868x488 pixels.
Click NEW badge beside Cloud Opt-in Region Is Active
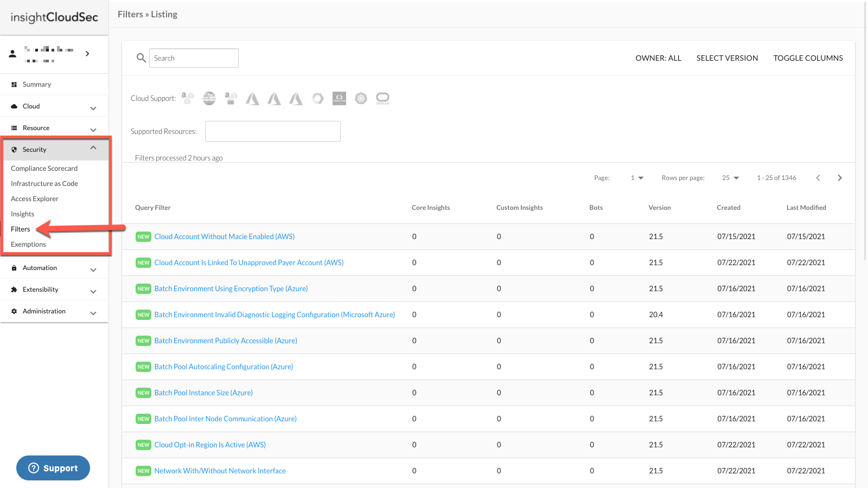[x=143, y=445]
